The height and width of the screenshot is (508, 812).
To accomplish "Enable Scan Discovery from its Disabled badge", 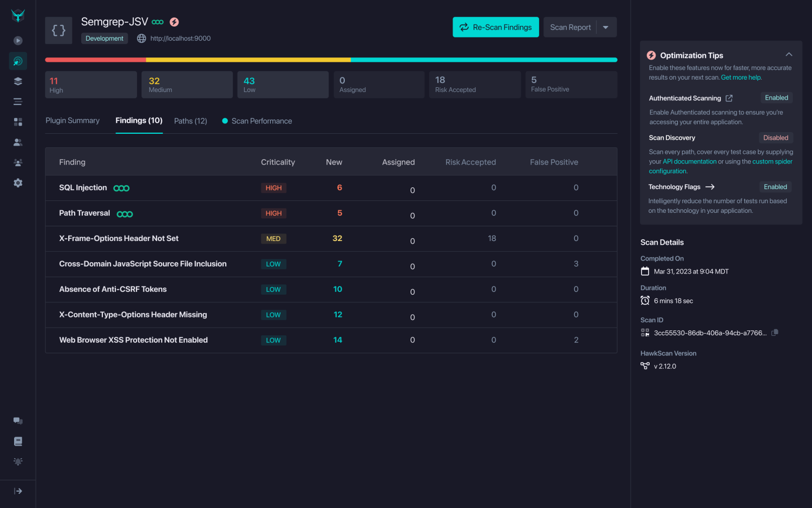I will pyautogui.click(x=776, y=138).
